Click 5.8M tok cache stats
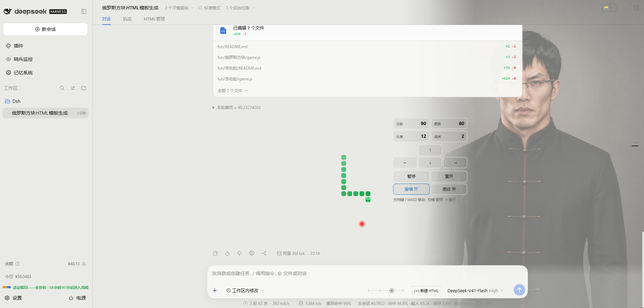Viewport: 644px width, 308px height. coord(325,304)
